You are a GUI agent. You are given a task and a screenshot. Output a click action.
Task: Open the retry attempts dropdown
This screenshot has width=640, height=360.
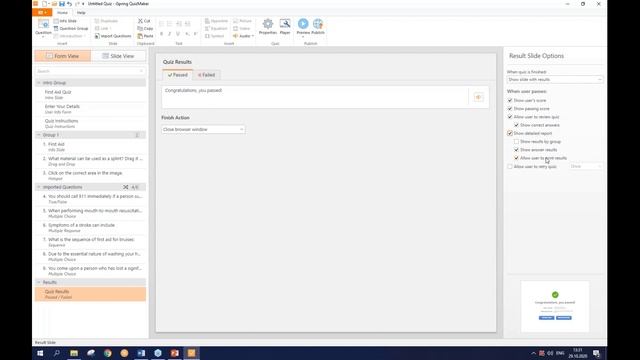(586, 167)
